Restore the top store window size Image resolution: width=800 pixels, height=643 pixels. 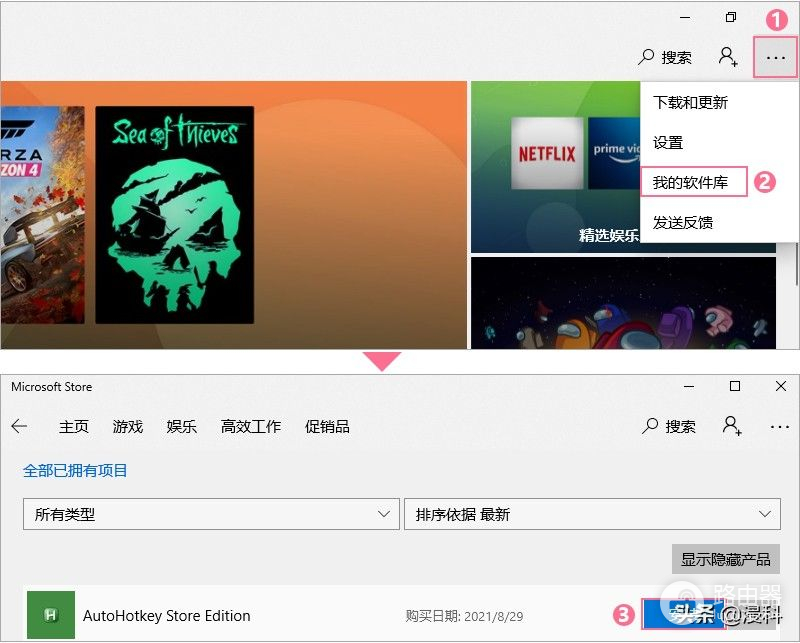(731, 17)
